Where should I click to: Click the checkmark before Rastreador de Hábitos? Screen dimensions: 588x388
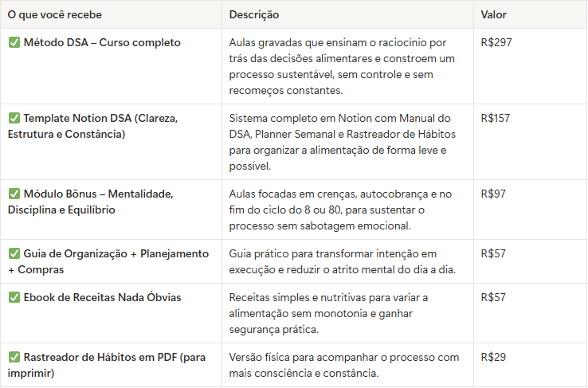14,357
